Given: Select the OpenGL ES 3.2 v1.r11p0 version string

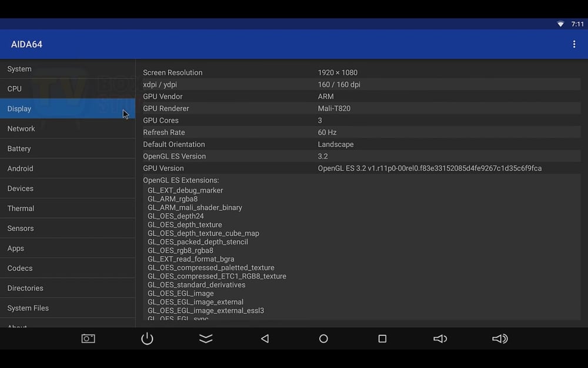Looking at the screenshot, I should (430, 168).
